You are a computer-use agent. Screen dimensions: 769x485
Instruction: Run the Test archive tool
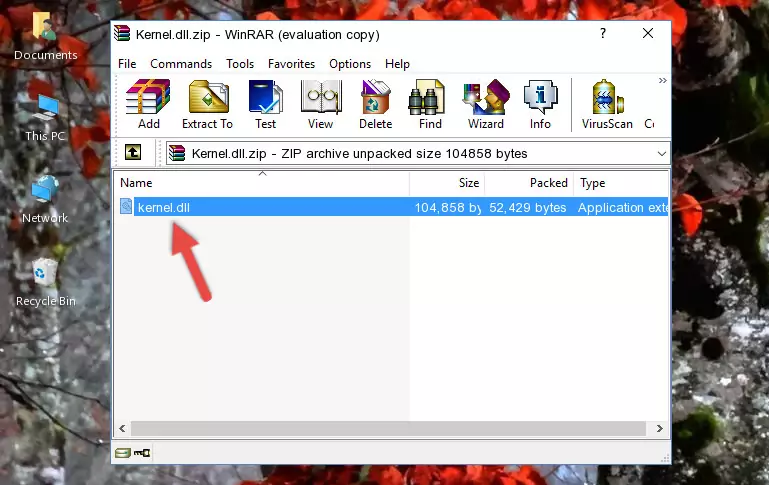click(x=265, y=104)
